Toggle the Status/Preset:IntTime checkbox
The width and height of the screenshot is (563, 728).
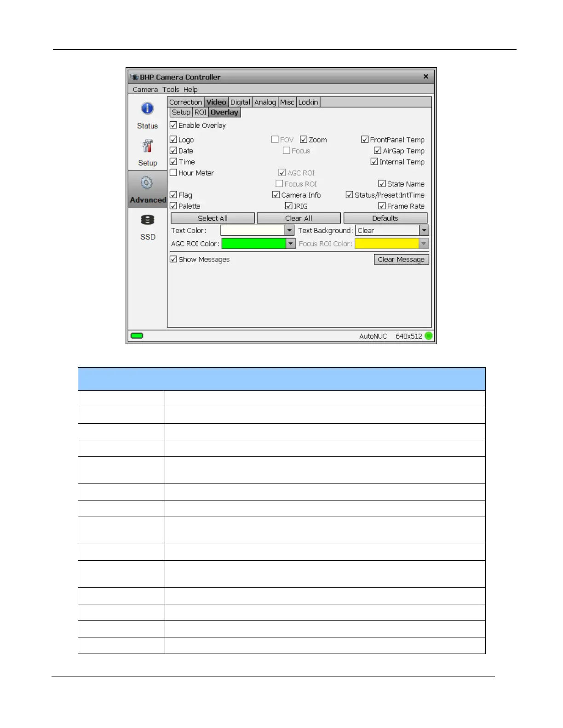pyautogui.click(x=350, y=194)
